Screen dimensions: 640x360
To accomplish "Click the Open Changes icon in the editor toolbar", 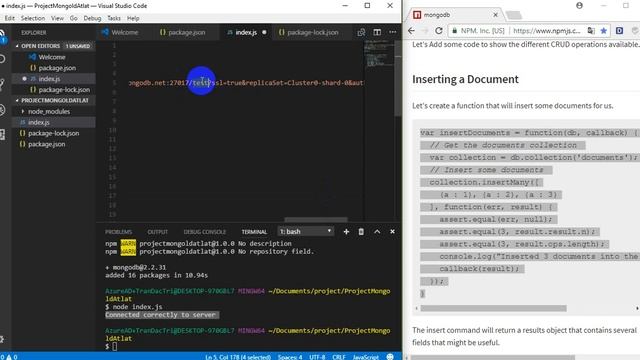I will point(361,32).
